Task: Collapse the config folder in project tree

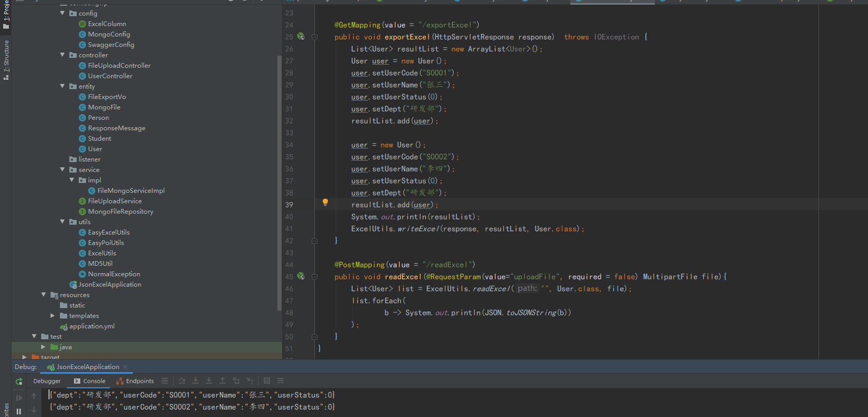Action: pyautogui.click(x=63, y=13)
